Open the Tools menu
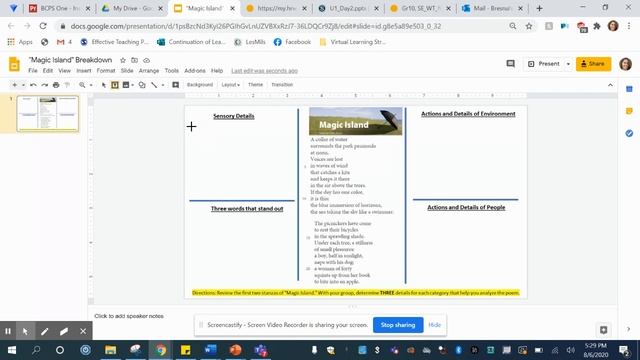This screenshot has height=360, width=640. click(x=172, y=71)
